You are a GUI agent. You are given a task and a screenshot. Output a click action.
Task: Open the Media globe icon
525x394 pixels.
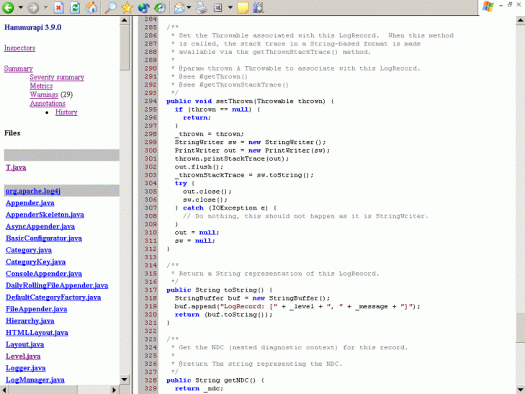[x=144, y=7]
